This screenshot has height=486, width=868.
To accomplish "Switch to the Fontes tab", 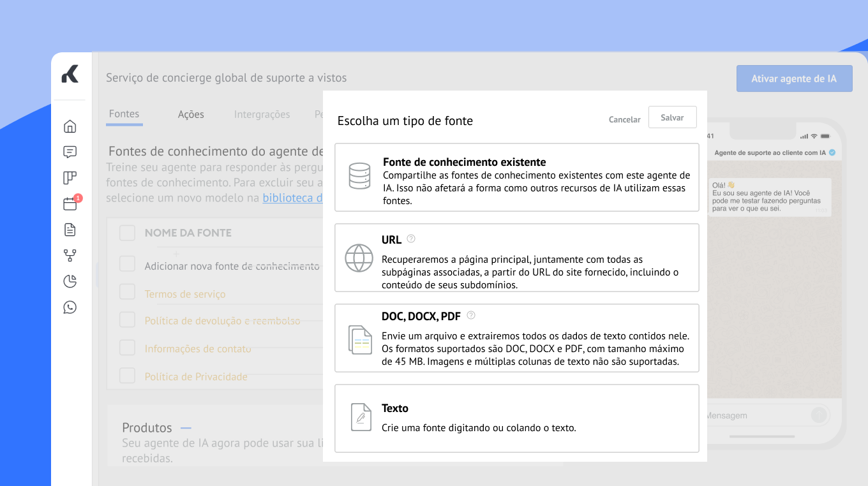I will [x=124, y=114].
